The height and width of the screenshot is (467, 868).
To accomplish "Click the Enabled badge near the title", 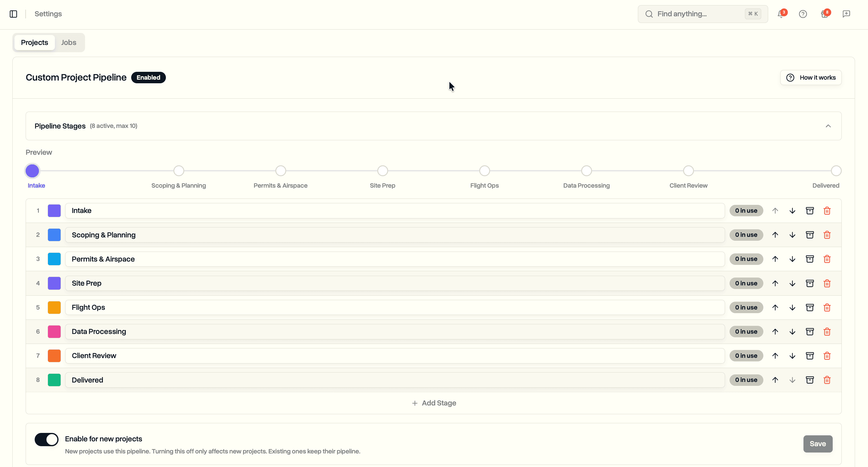I will pos(148,77).
